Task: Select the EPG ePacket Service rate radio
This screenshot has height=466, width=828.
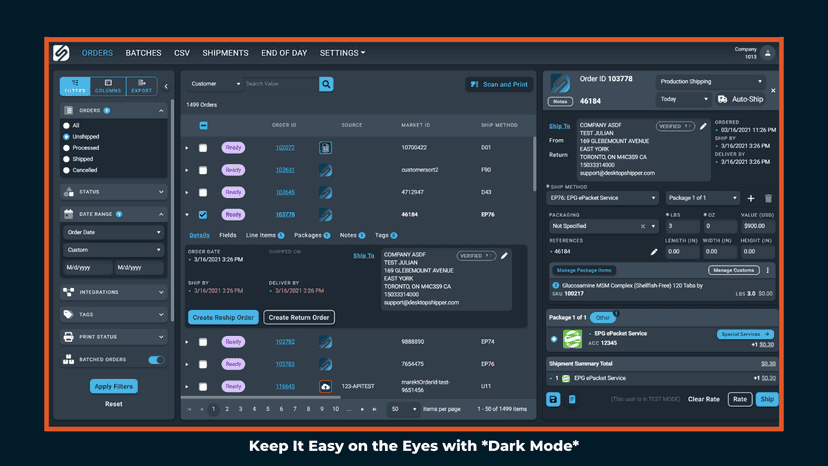Action: click(554, 339)
